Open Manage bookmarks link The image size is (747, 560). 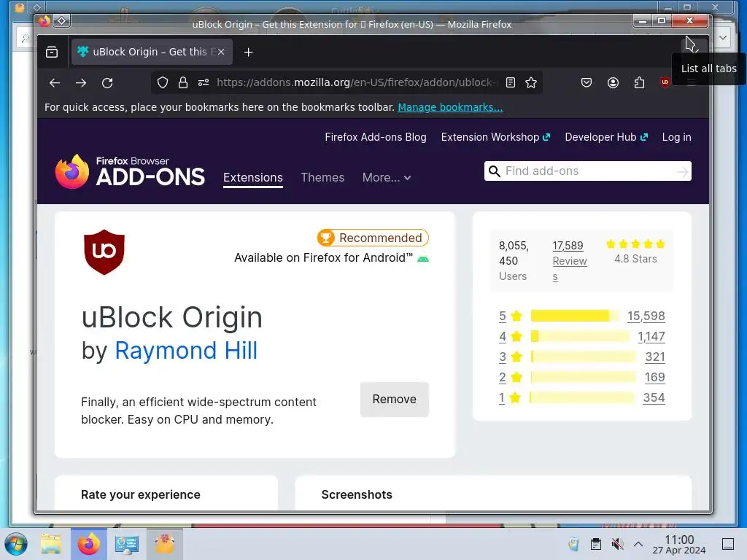(450, 107)
